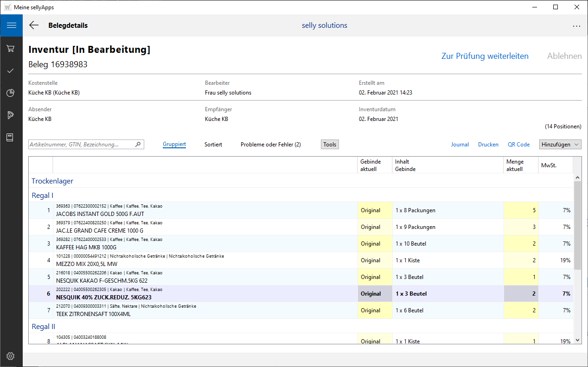Open the shopping cart sidebar icon
The height and width of the screenshot is (367, 588).
(11, 48)
